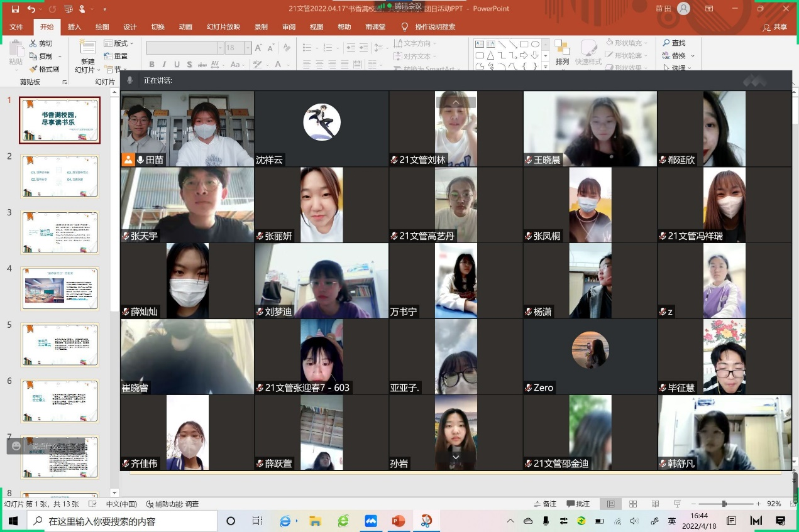Toggle the Notes (备注) pane
The height and width of the screenshot is (532, 799).
coord(544,504)
